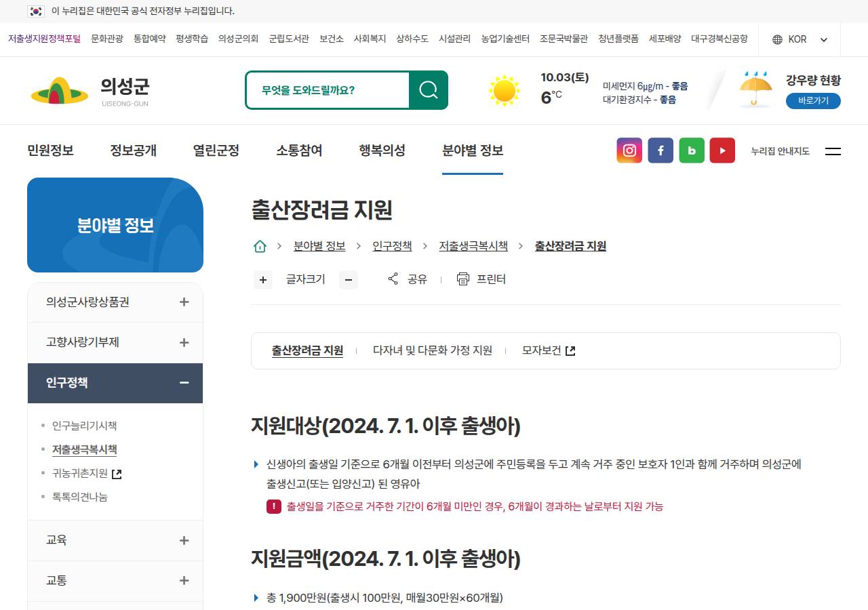Open the Facebook icon link
Image resolution: width=868 pixels, height=610 pixels.
click(x=660, y=150)
